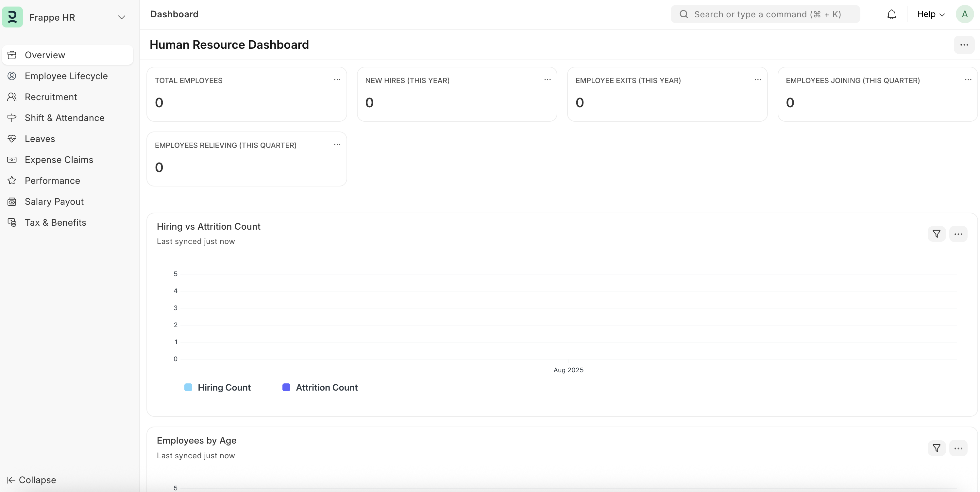Viewport: 980px width, 492px height.
Task: Click the Shift & Attendance icon
Action: [x=12, y=118]
